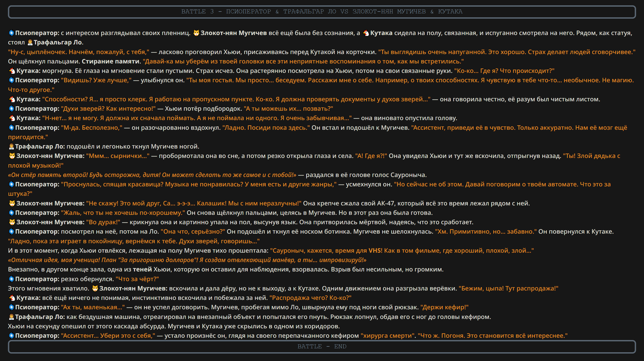Click the quote 'Она что, серьёзно?'

[x=193, y=232]
